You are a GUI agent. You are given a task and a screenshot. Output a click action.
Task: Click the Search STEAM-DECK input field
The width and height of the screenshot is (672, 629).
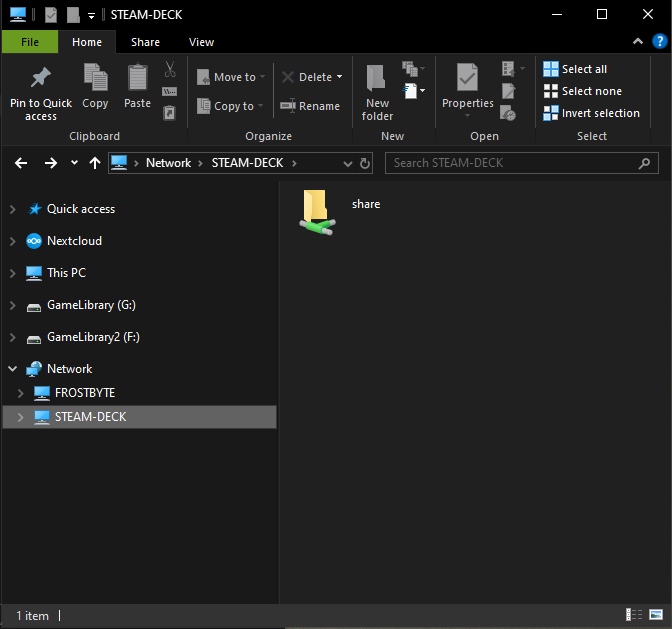coord(510,163)
